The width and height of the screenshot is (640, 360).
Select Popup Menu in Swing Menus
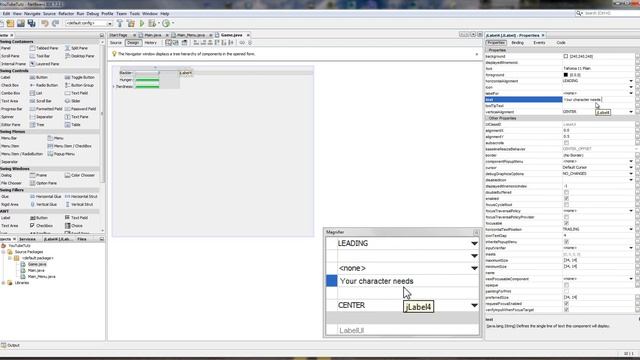point(61,154)
